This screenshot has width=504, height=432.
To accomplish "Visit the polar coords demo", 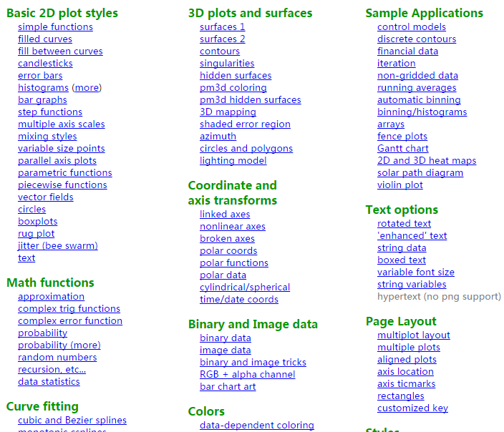I will (x=228, y=251).
